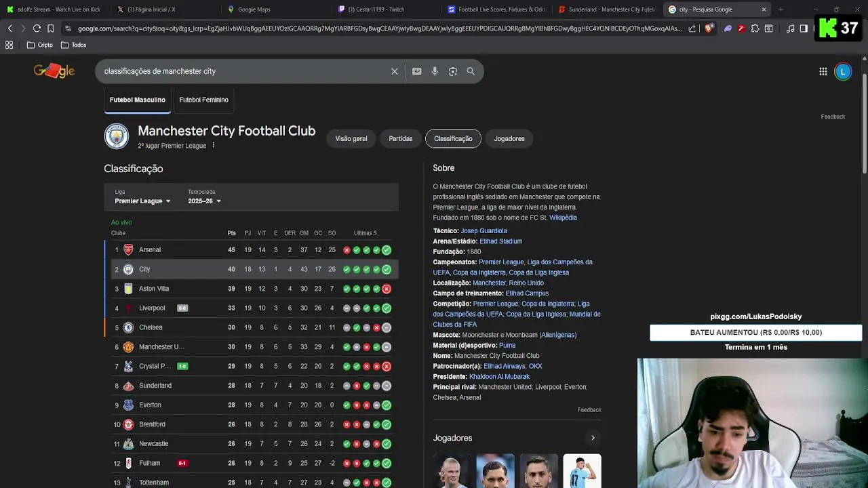Image resolution: width=868 pixels, height=488 pixels.
Task: Click the Chelsea crest in the table
Action: pyautogui.click(x=128, y=327)
